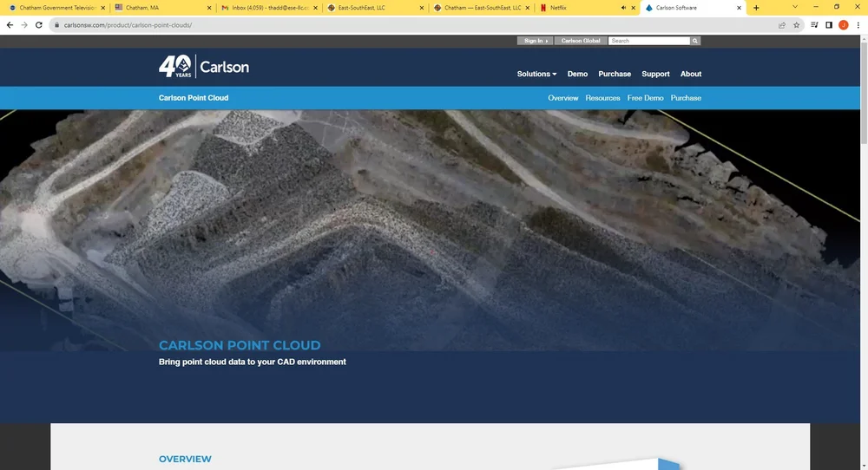Click the Carlson Point Cloud subnav title
This screenshot has width=868, height=470.
point(194,98)
